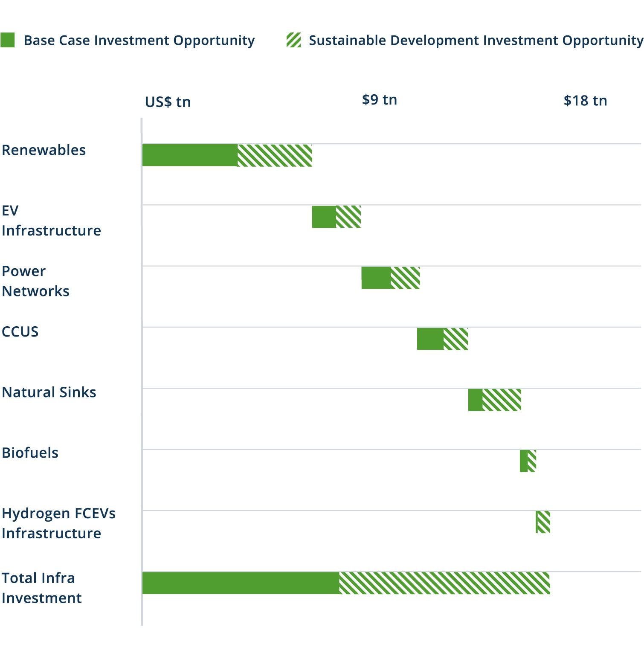Select the 'Power Networks' row label
644x656 pixels.
[35, 281]
